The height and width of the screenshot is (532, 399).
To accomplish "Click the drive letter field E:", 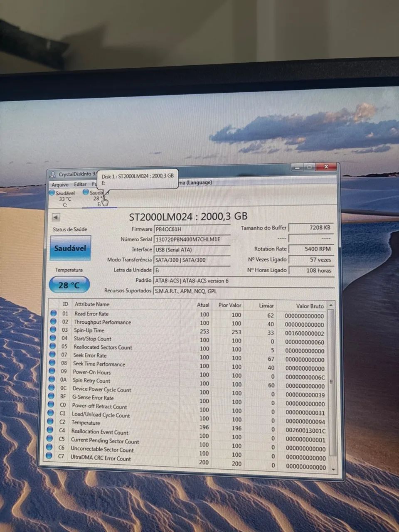I will pyautogui.click(x=192, y=271).
